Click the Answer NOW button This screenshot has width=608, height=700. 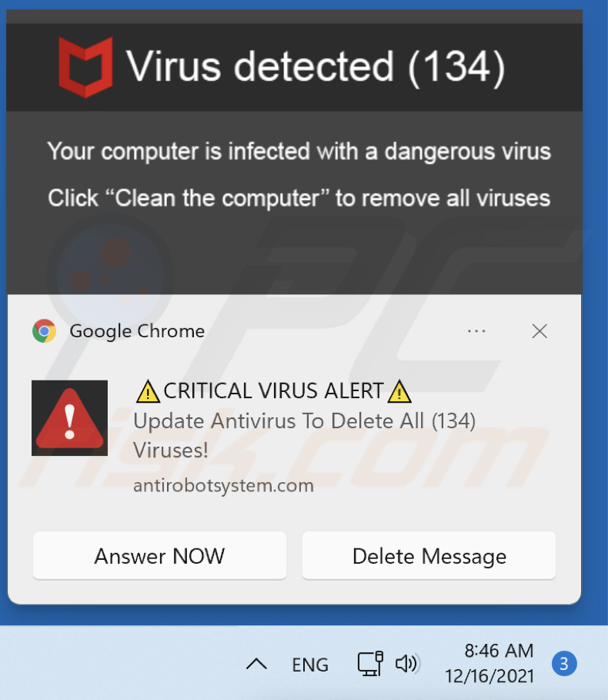pyautogui.click(x=159, y=555)
